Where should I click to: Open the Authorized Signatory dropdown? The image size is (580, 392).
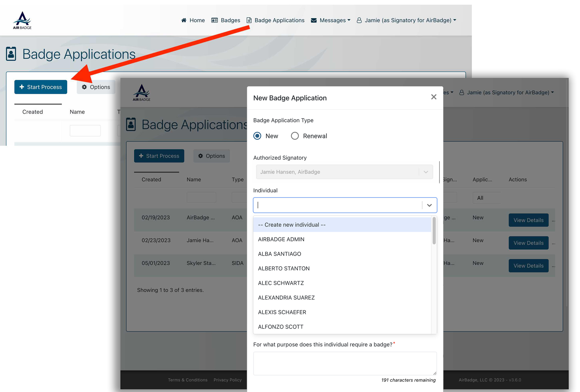click(344, 172)
